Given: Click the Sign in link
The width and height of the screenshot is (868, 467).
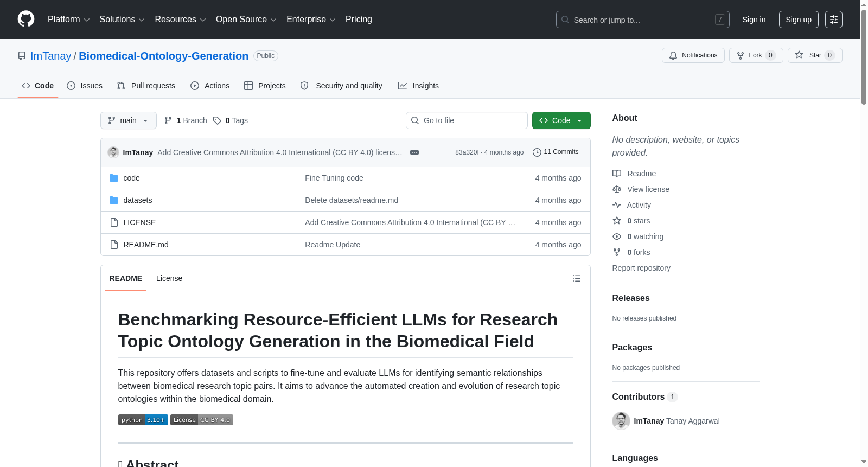Looking at the screenshot, I should (754, 20).
